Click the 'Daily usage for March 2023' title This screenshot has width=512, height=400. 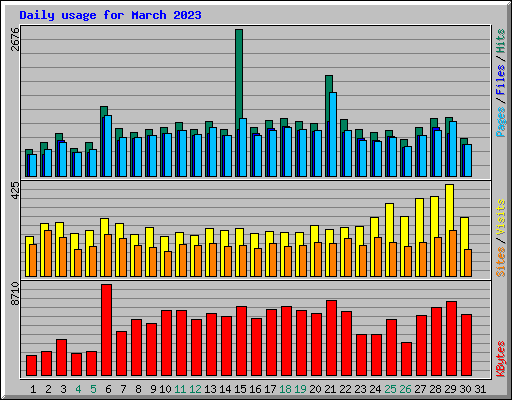tap(110, 15)
